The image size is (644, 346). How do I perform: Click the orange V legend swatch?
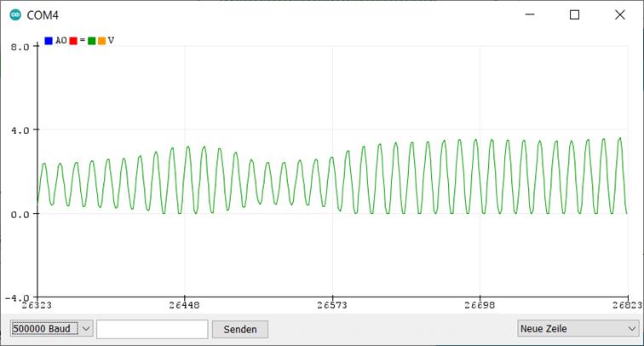[101, 41]
